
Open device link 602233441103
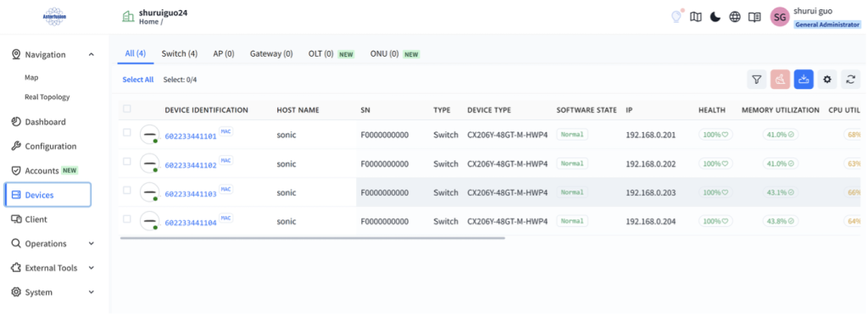point(191,194)
